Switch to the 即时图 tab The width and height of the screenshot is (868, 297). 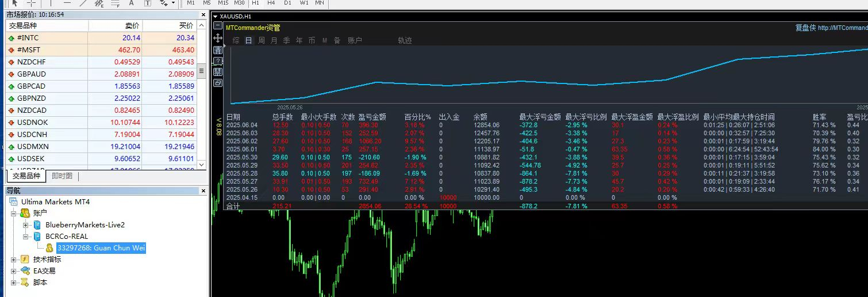point(62,176)
